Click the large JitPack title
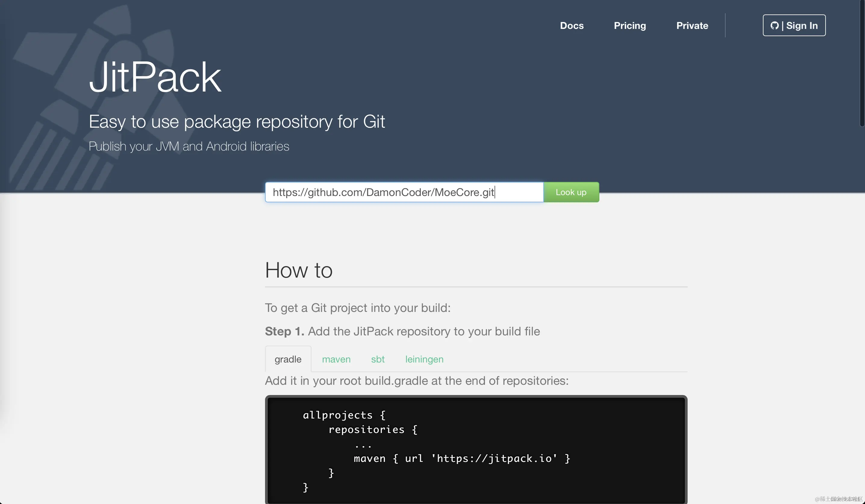 click(x=155, y=77)
